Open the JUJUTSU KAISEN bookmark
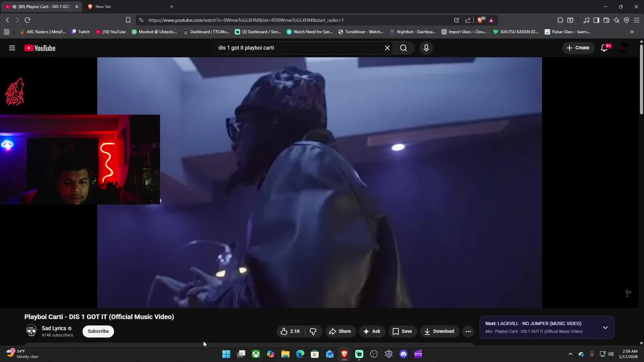644x362 pixels. (x=516, y=32)
